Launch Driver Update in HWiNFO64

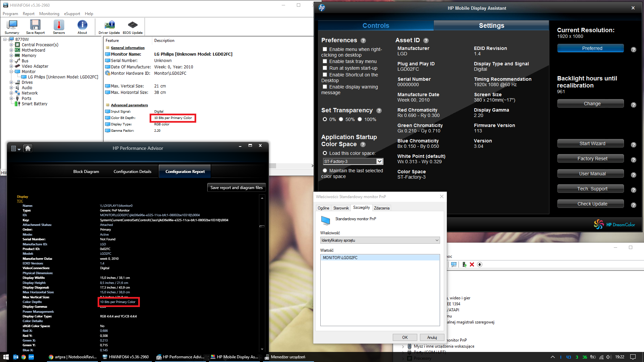point(109,26)
